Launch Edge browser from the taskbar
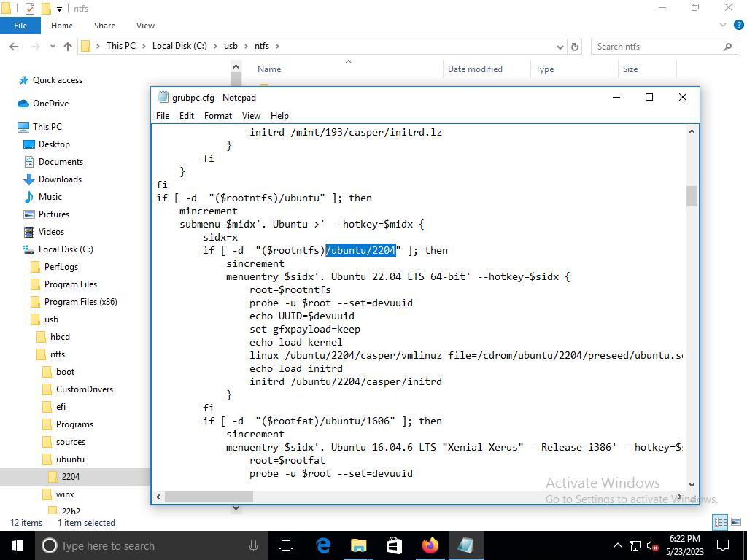Image resolution: width=747 pixels, height=560 pixels. coord(323,545)
